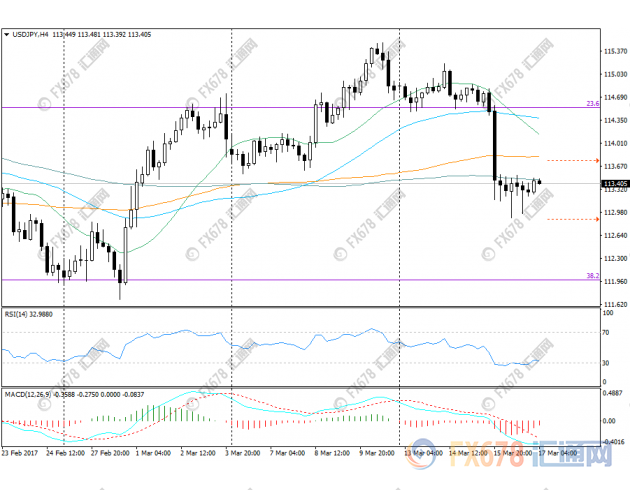630x490 pixels.
Task: Click the 111.620 price scale label
Action: point(614,303)
